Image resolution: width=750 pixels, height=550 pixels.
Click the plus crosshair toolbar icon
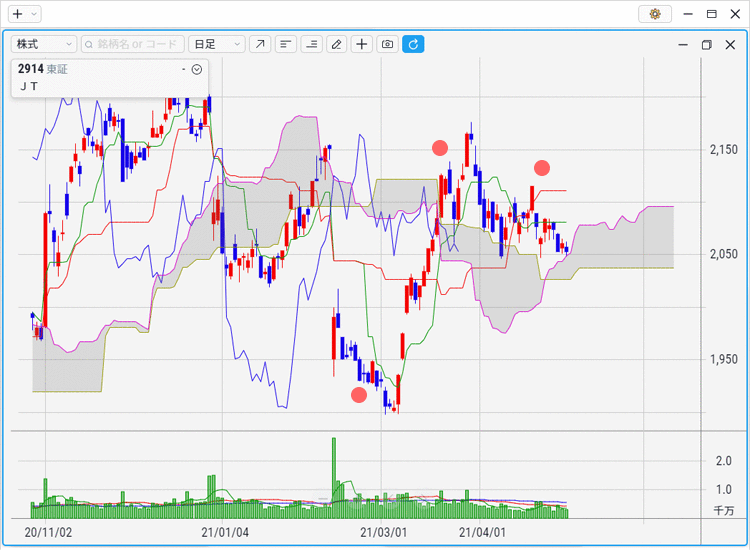click(362, 44)
